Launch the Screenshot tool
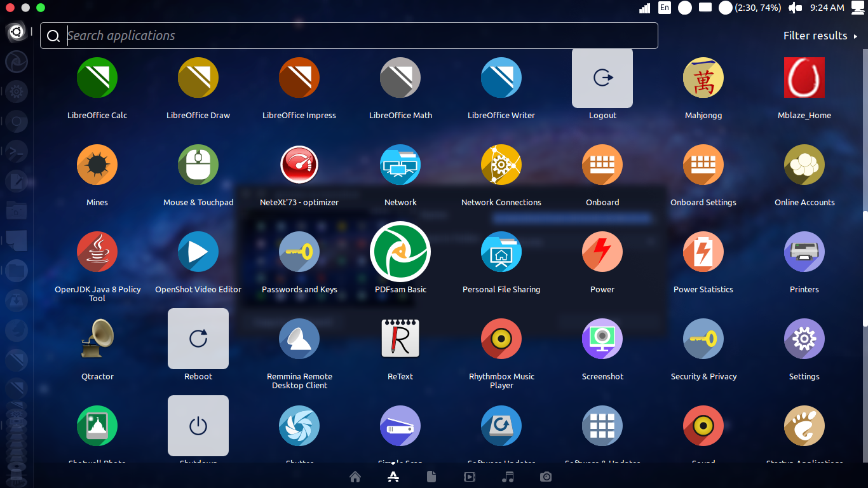Image resolution: width=868 pixels, height=488 pixels. (x=602, y=339)
